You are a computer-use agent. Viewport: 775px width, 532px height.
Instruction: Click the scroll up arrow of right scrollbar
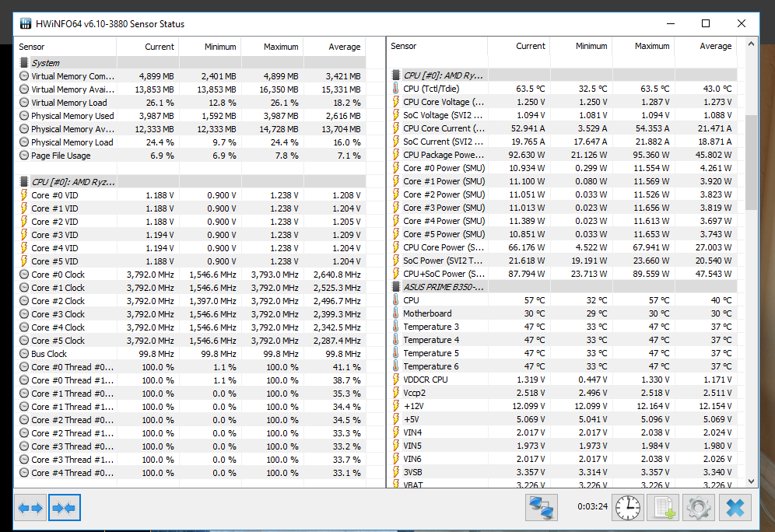coord(752,44)
